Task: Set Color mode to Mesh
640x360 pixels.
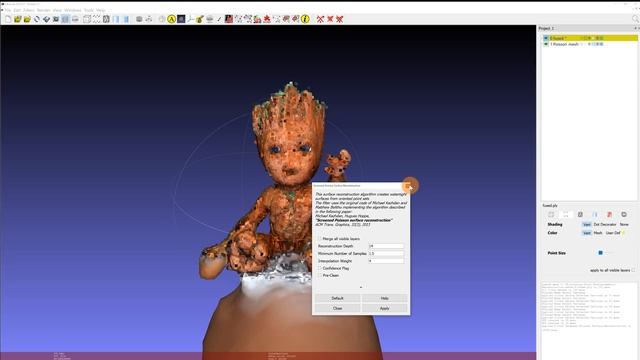Action: click(x=598, y=233)
